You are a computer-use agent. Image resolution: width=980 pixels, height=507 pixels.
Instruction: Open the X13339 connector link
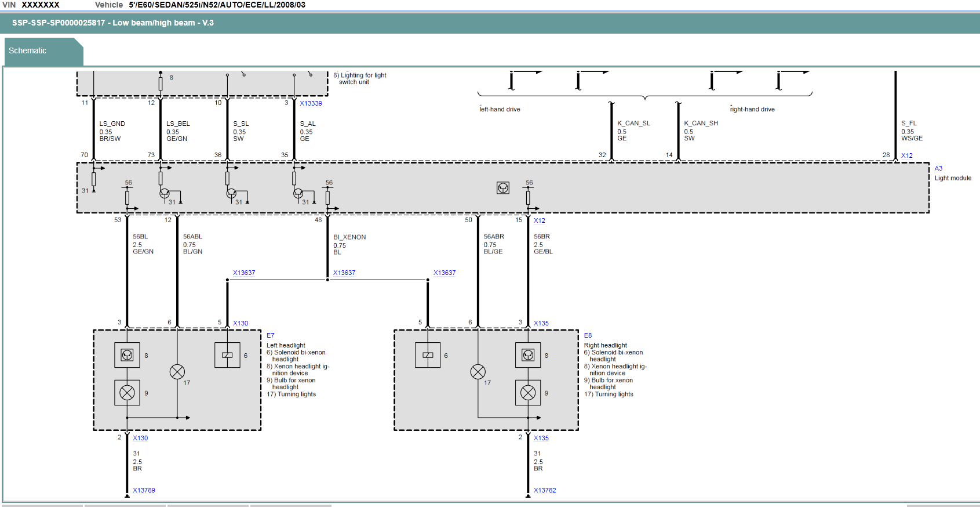click(311, 103)
